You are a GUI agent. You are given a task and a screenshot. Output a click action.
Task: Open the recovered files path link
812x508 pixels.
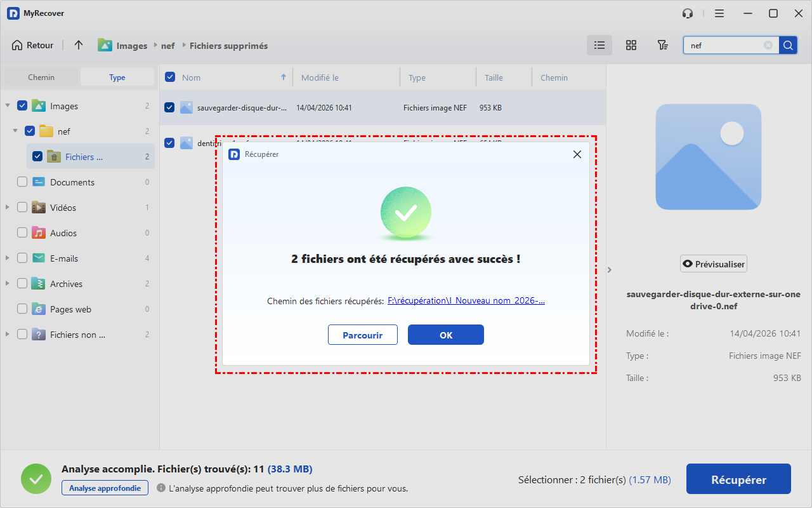click(x=466, y=301)
